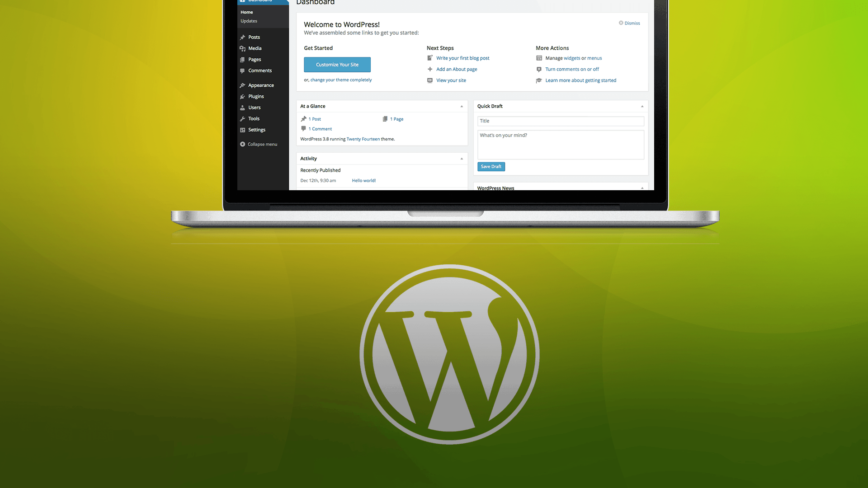Click the Plugins plug icon in sidebar
The width and height of the screenshot is (868, 488).
(x=243, y=97)
